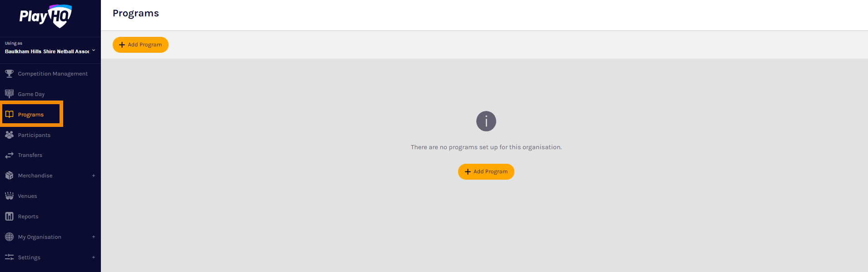Click the Competition Management trophy icon
The image size is (868, 272).
point(9,73)
